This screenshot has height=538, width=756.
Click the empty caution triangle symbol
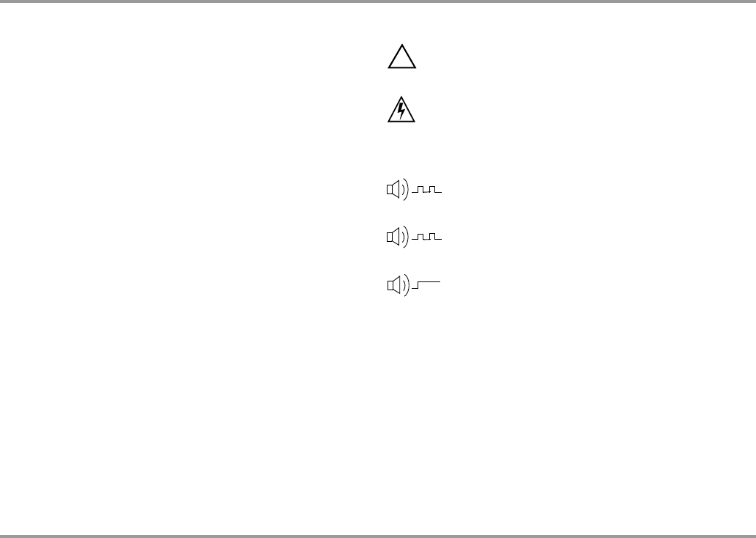point(401,56)
